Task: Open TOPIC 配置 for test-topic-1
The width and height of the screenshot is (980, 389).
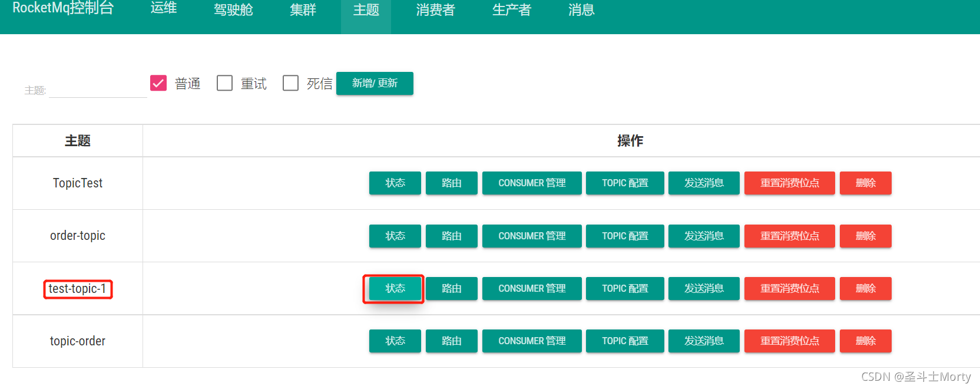Action: pos(625,288)
